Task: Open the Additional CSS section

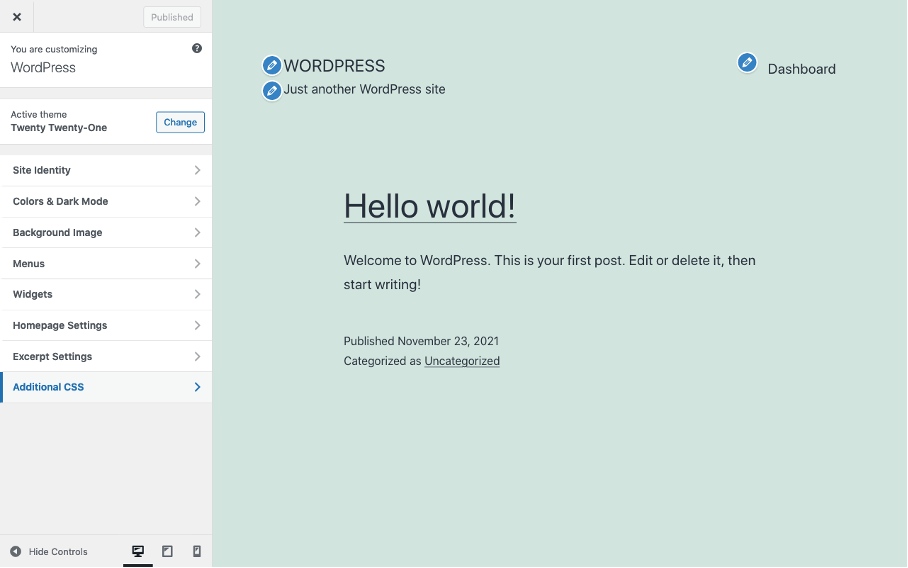Action: pyautogui.click(x=106, y=387)
